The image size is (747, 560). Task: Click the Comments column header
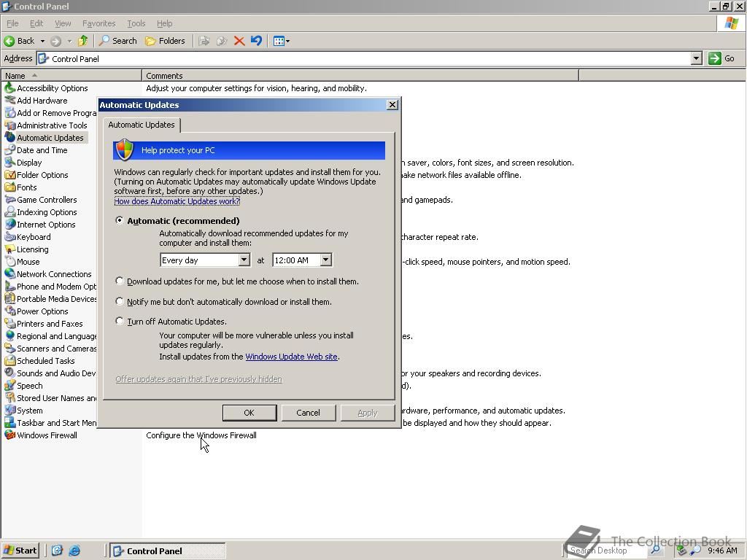tap(360, 76)
